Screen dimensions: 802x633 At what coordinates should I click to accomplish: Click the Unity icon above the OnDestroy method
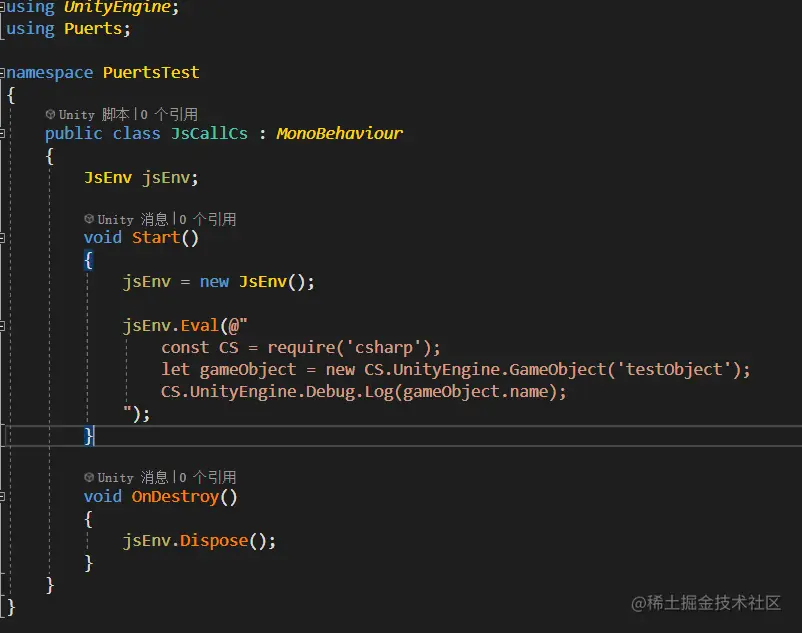(90, 477)
